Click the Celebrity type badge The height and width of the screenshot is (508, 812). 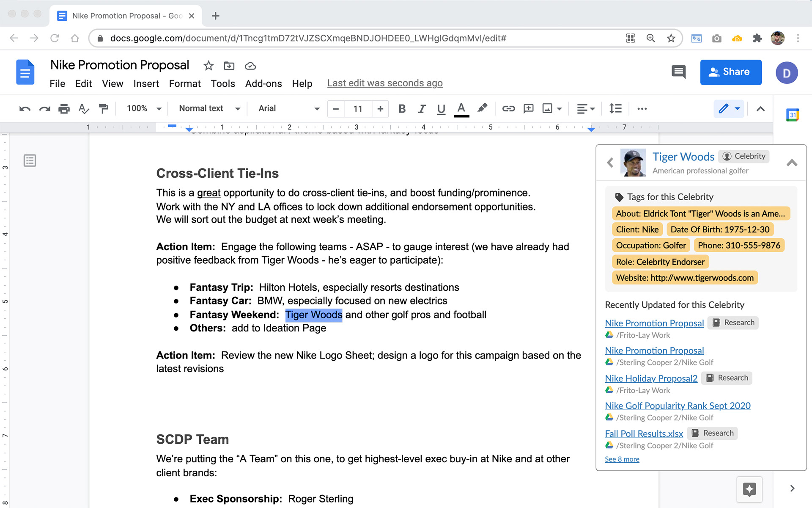point(744,156)
